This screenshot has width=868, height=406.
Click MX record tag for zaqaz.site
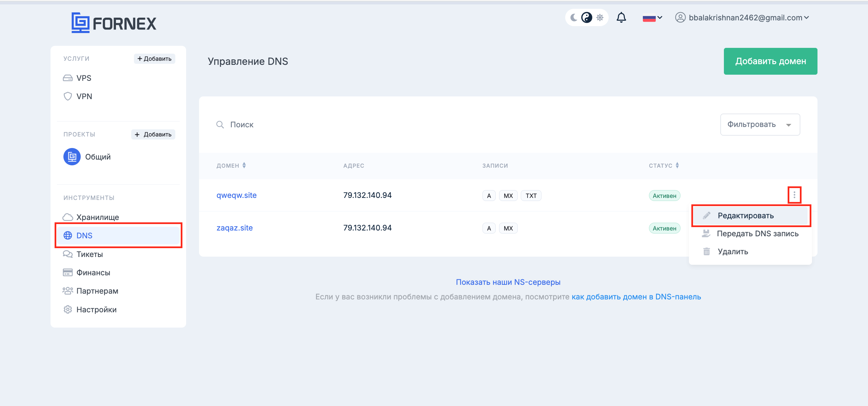[508, 228]
